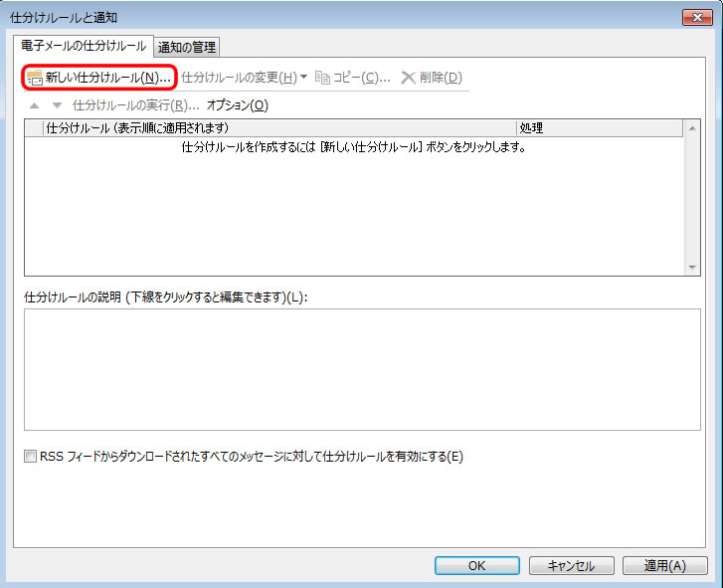Click scrollbar up arrow in rule list
The image size is (723, 588).
click(692, 128)
